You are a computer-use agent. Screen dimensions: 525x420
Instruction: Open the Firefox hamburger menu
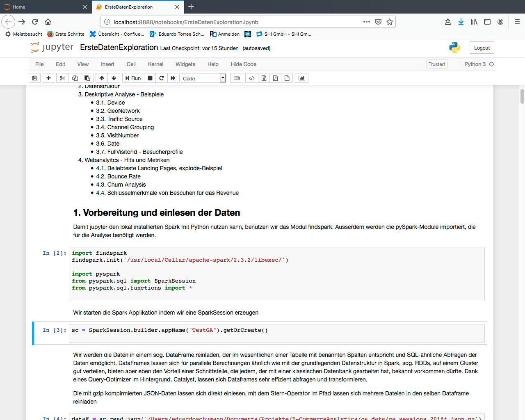pos(517,22)
